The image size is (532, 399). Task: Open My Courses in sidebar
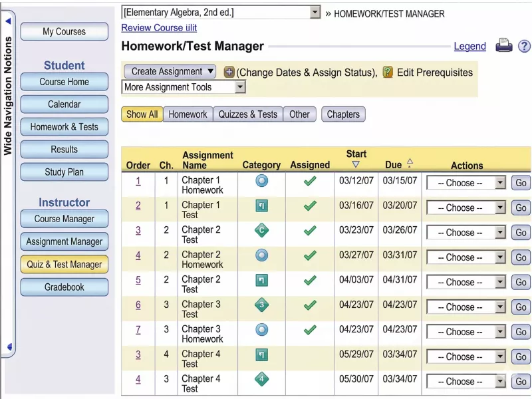pyautogui.click(x=64, y=31)
